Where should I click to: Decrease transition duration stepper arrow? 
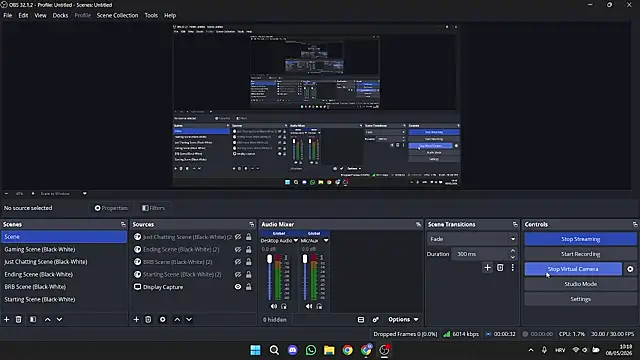pos(513,257)
